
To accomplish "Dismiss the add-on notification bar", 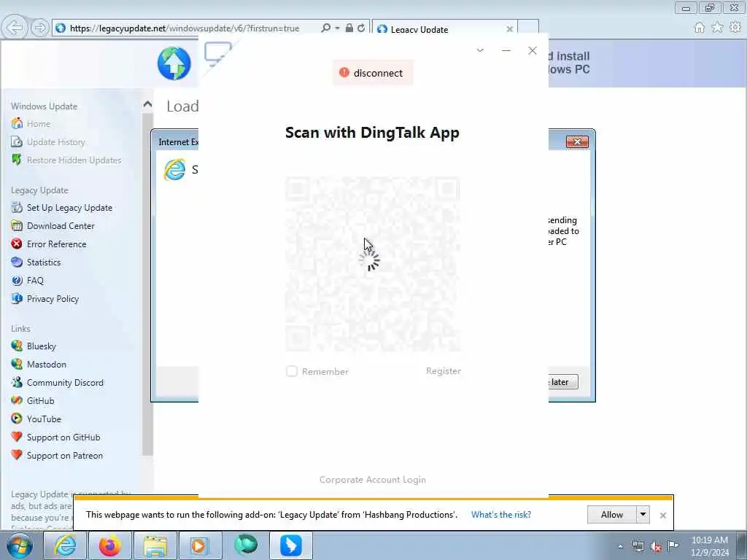I will (x=662, y=516).
